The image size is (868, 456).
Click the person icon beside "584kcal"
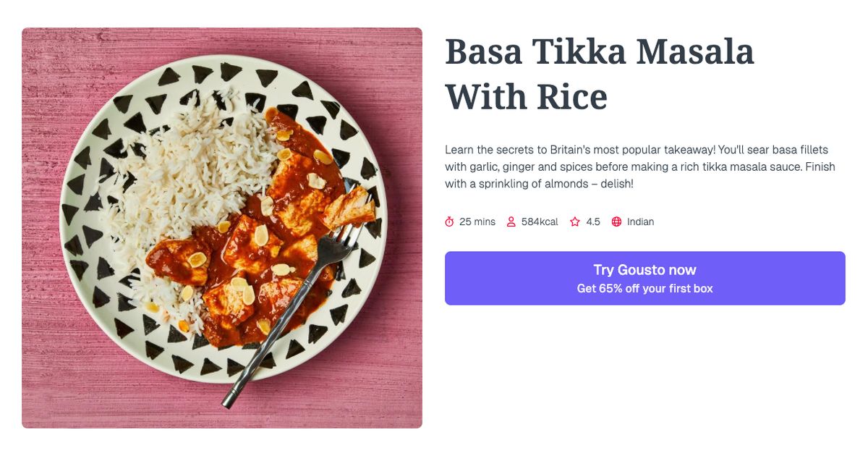tap(512, 221)
